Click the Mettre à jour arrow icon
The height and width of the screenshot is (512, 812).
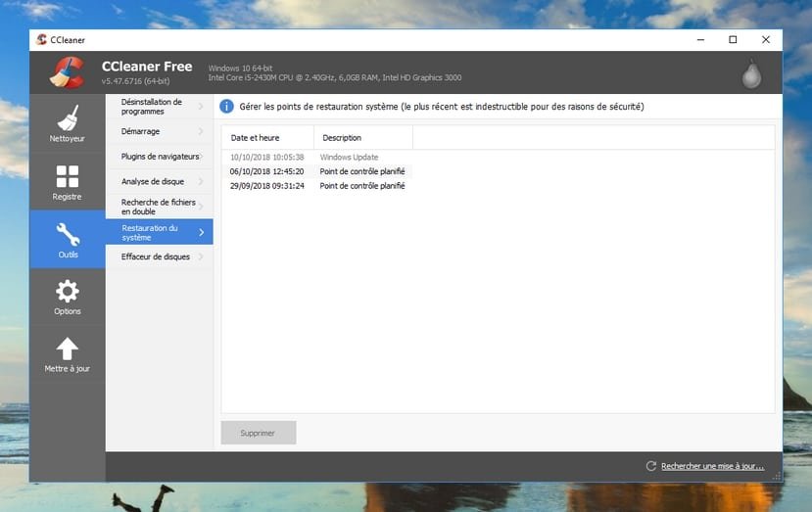(68, 354)
